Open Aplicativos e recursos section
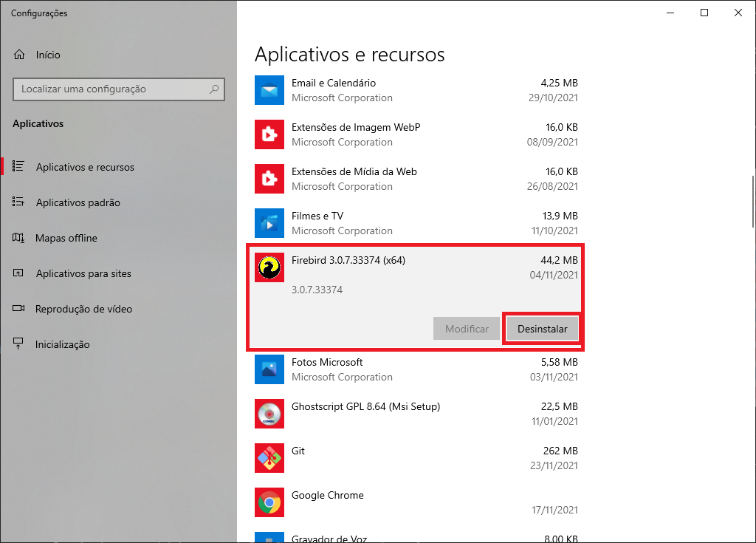The width and height of the screenshot is (756, 543). [x=85, y=167]
